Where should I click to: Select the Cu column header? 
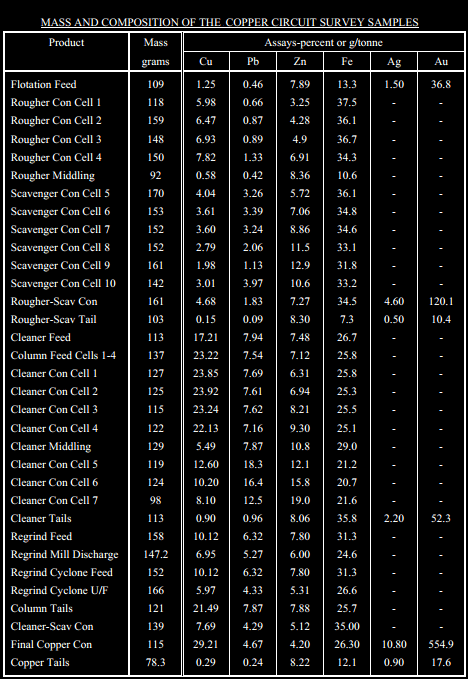click(206, 61)
